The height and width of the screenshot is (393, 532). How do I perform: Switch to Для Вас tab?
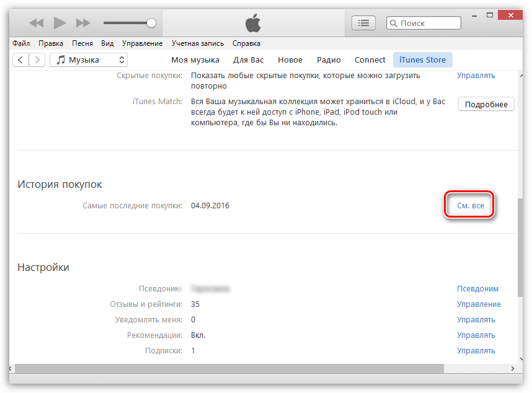pyautogui.click(x=249, y=60)
